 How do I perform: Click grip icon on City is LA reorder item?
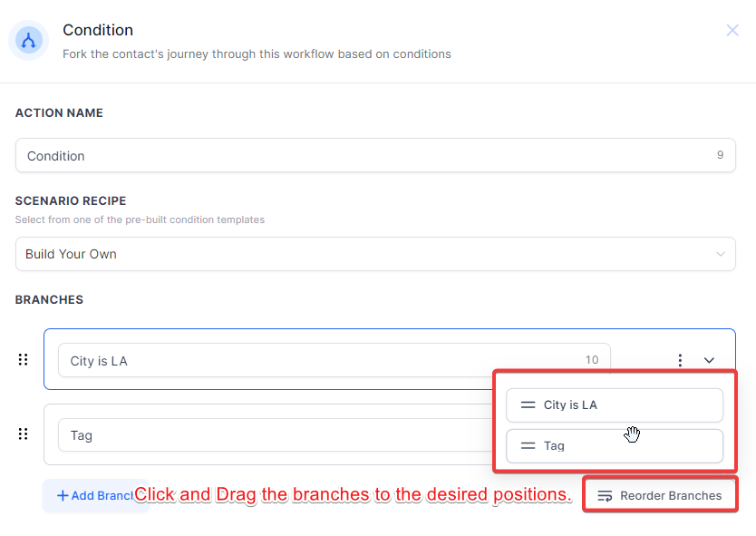pyautogui.click(x=528, y=405)
